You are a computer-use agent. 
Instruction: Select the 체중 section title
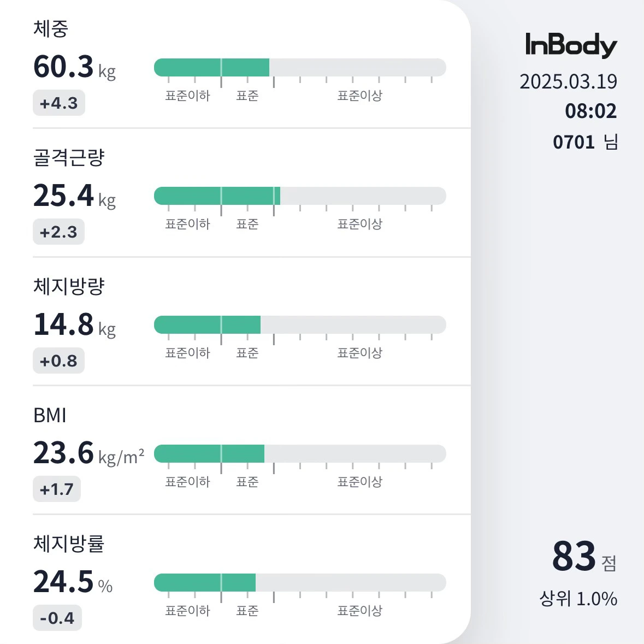click(x=51, y=29)
